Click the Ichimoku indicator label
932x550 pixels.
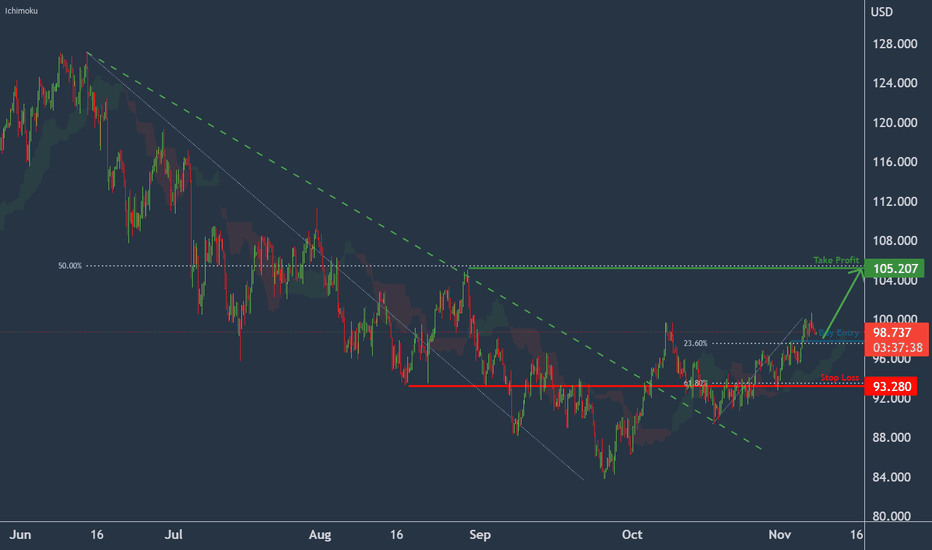click(21, 11)
